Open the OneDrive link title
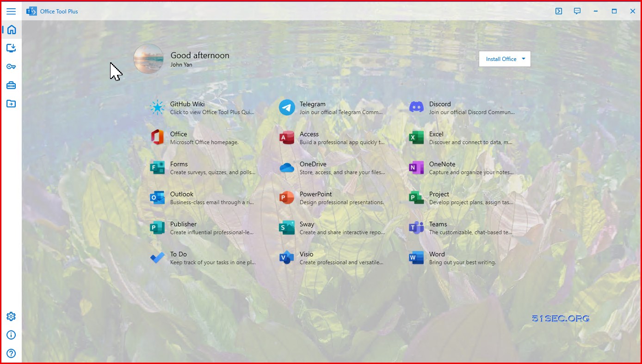 tap(313, 164)
